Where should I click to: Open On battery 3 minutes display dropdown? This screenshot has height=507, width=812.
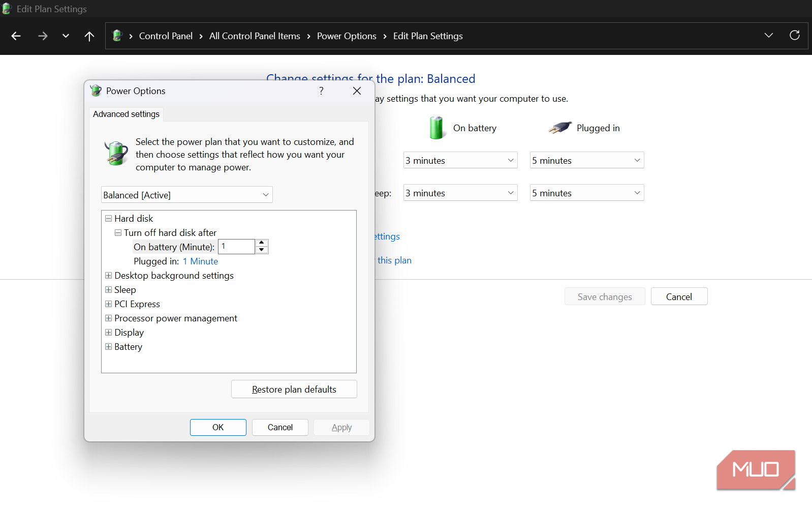coord(460,160)
